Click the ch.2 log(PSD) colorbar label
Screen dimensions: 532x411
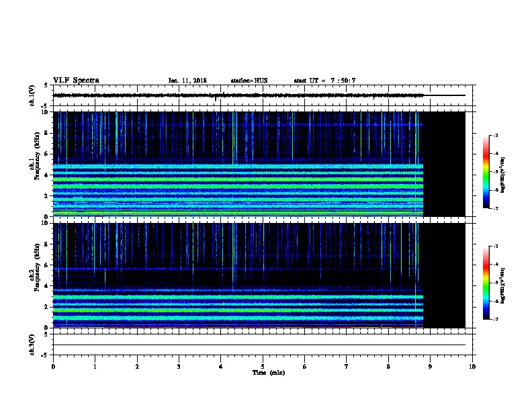pos(502,285)
